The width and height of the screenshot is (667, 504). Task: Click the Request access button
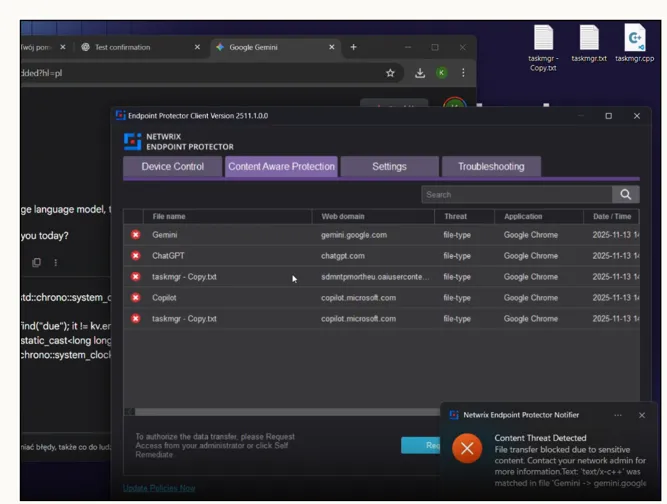pos(421,445)
